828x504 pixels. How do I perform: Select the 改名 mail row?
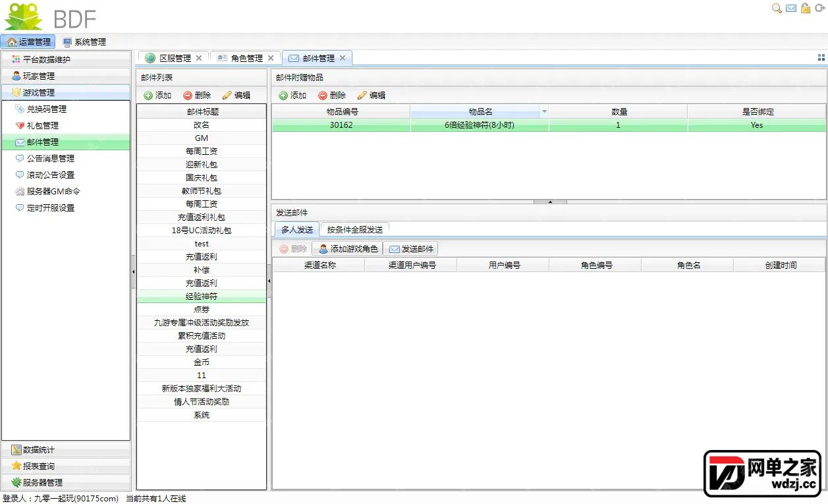point(202,125)
